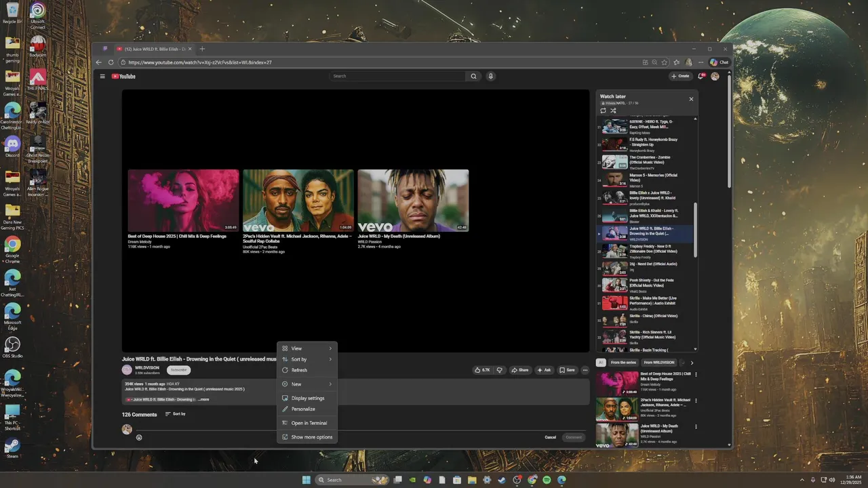Reload the page with browser refresh icon
Image resolution: width=868 pixels, height=488 pixels.
(x=111, y=62)
